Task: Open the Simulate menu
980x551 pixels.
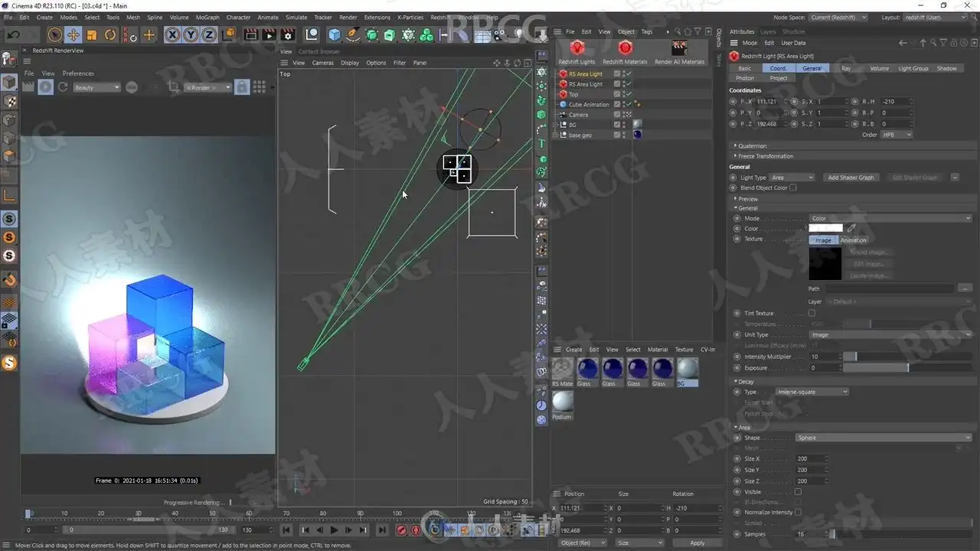Action: pos(296,17)
